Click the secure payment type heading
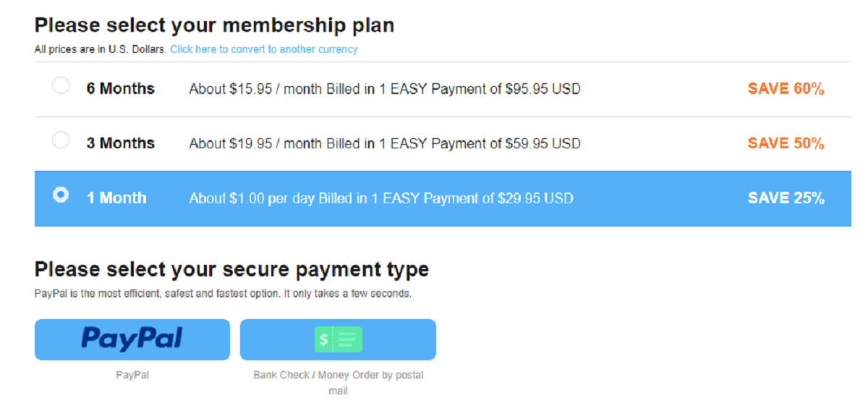Viewport: 868px width, 403px height. pyautogui.click(x=231, y=270)
